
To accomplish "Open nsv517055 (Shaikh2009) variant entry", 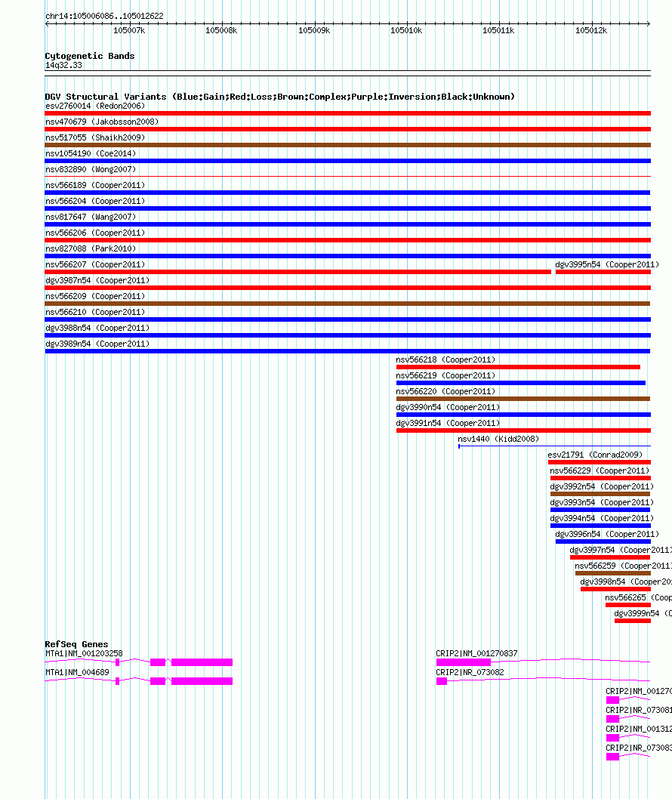I will point(95,137).
